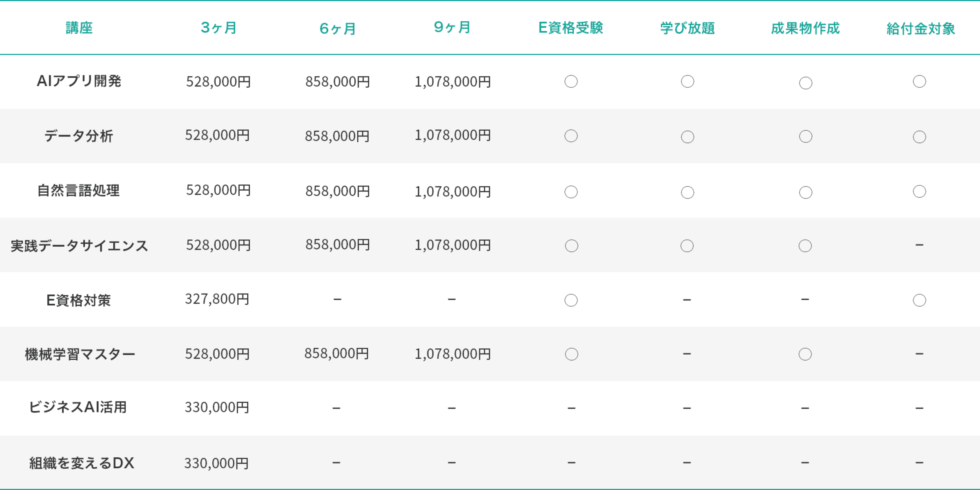Click the 給付金対象 column header
The image size is (980, 490).
click(920, 29)
